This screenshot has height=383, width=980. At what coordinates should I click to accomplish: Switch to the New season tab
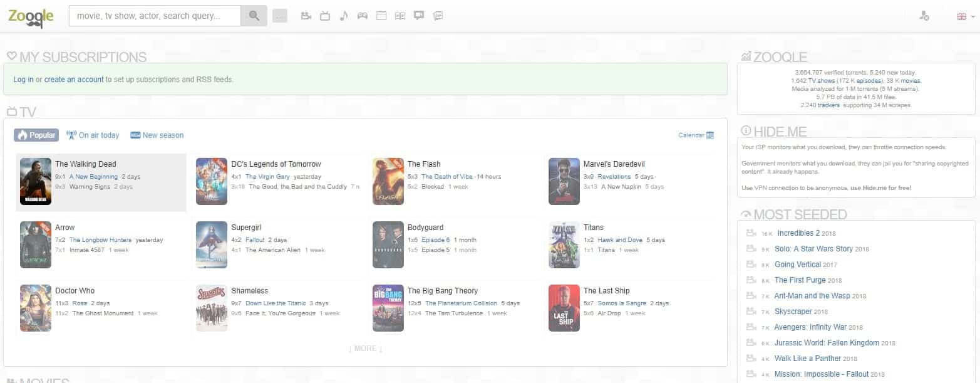157,135
